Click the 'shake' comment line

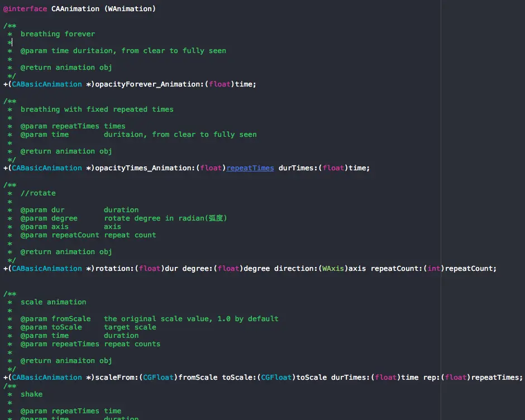(31, 394)
